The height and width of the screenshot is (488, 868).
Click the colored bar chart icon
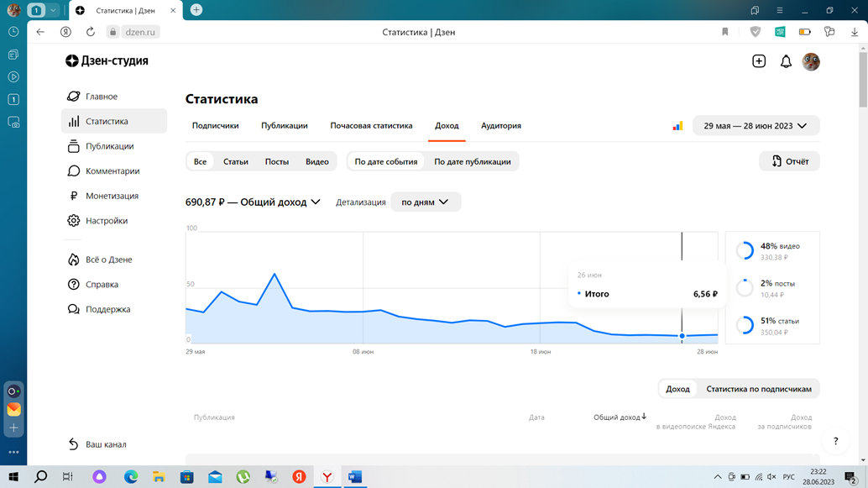(x=677, y=126)
